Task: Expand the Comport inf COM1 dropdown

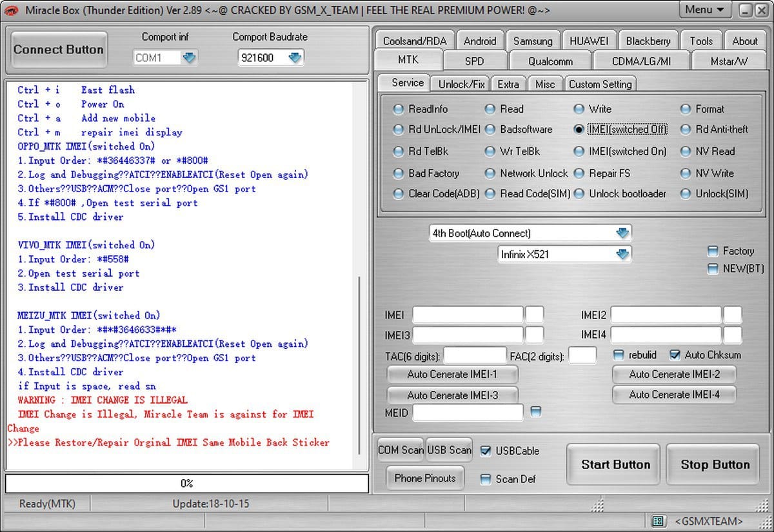Action: pyautogui.click(x=188, y=58)
